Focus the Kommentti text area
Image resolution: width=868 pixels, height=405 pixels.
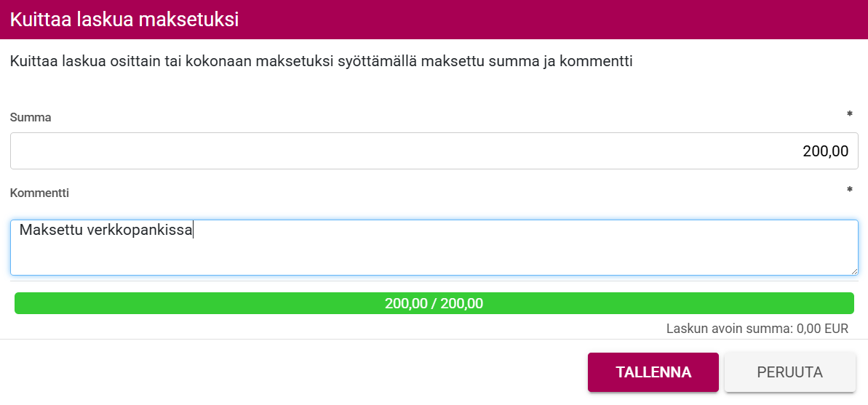[434, 247]
